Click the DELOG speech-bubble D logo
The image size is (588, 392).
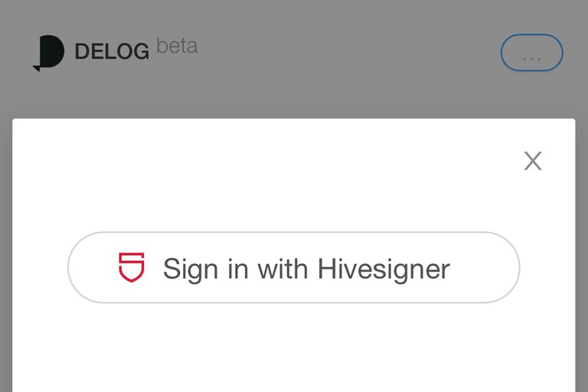click(49, 53)
